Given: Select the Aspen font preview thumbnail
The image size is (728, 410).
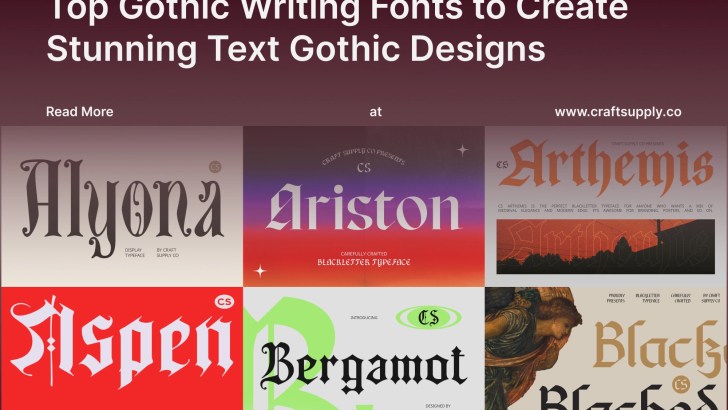Looking at the screenshot, I should [122, 349].
